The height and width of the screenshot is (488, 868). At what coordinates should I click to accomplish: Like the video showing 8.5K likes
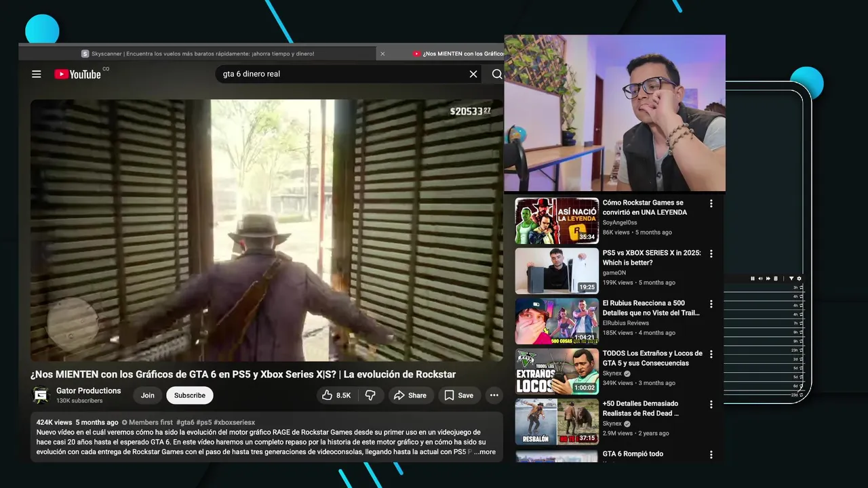point(336,395)
